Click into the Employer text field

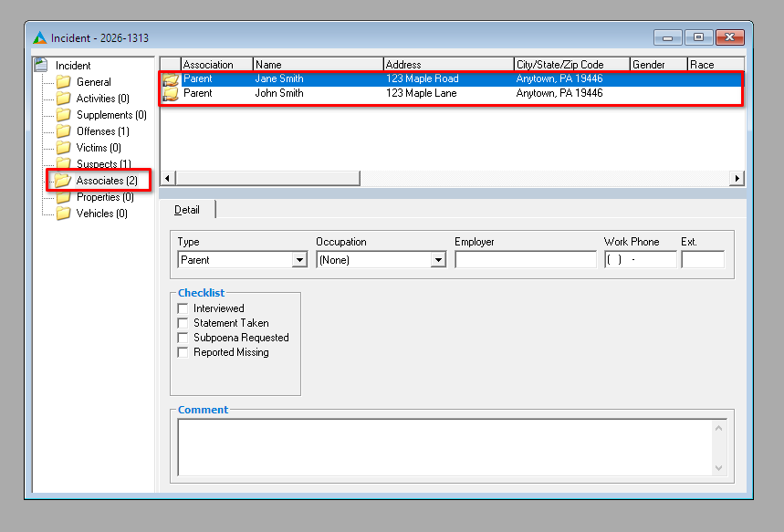coord(526,260)
